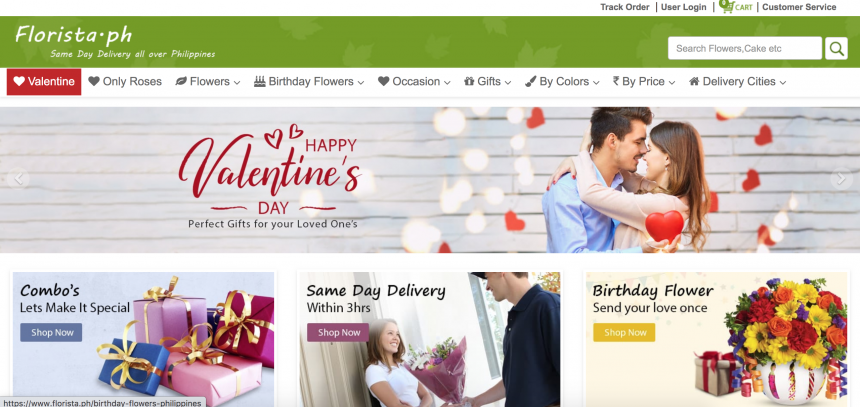
Task: Click the heart icon beside Only Roses
Action: (94, 81)
